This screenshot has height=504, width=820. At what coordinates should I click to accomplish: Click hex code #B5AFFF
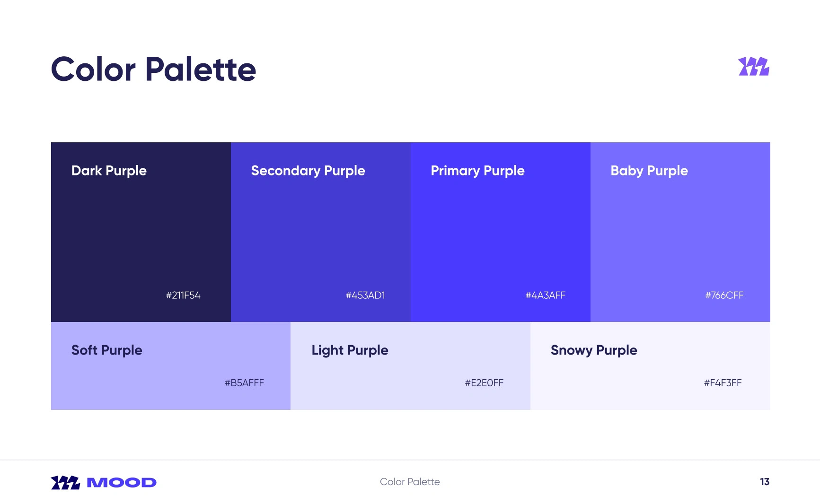click(x=244, y=383)
